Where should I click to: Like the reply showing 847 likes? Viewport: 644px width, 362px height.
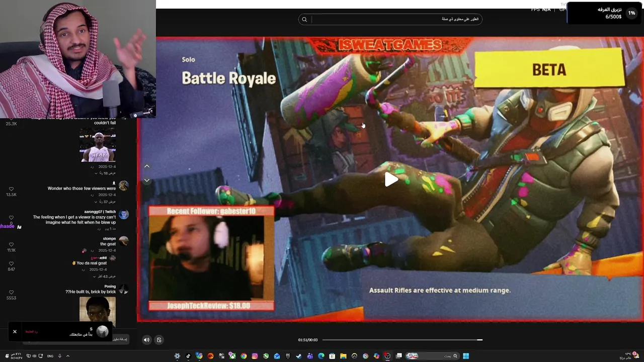tap(11, 263)
